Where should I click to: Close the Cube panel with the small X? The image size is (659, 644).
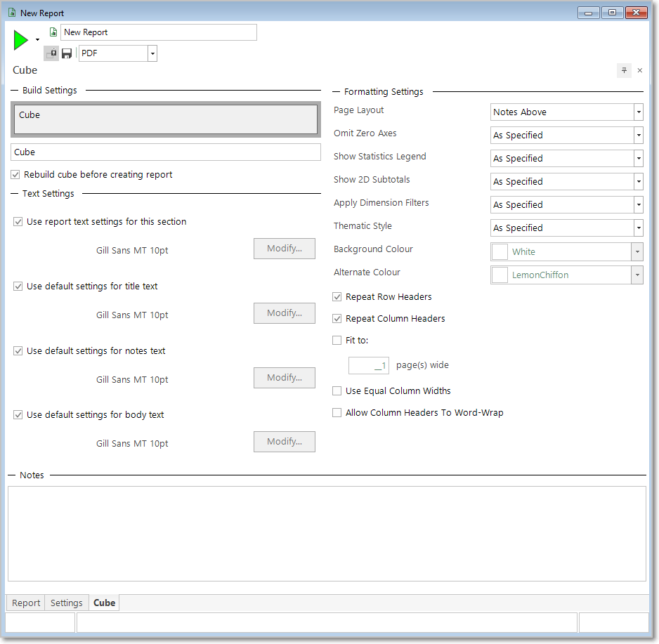(639, 70)
